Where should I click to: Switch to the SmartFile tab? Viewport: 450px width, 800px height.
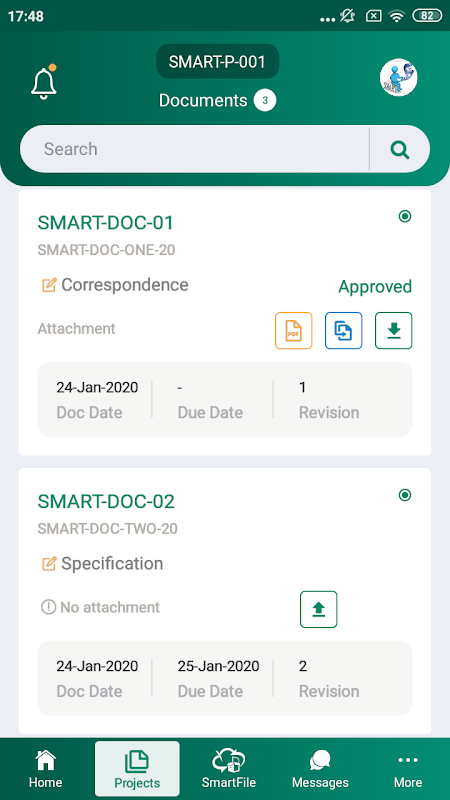(229, 769)
